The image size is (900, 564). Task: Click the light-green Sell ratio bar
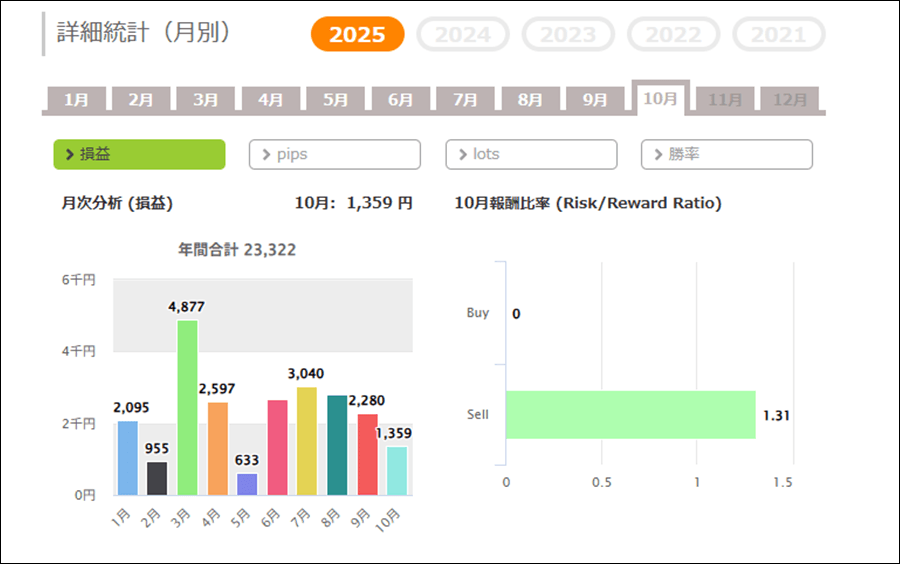pos(630,415)
